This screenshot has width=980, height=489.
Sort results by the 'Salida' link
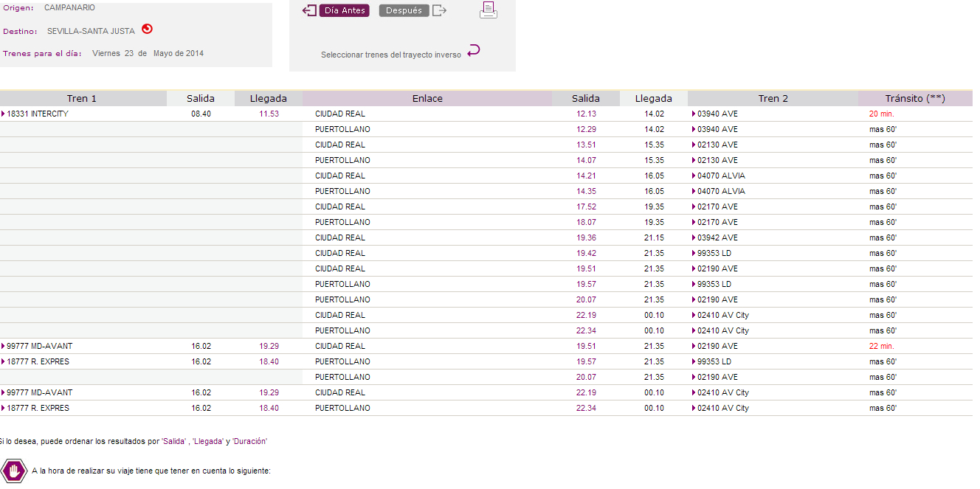point(173,441)
